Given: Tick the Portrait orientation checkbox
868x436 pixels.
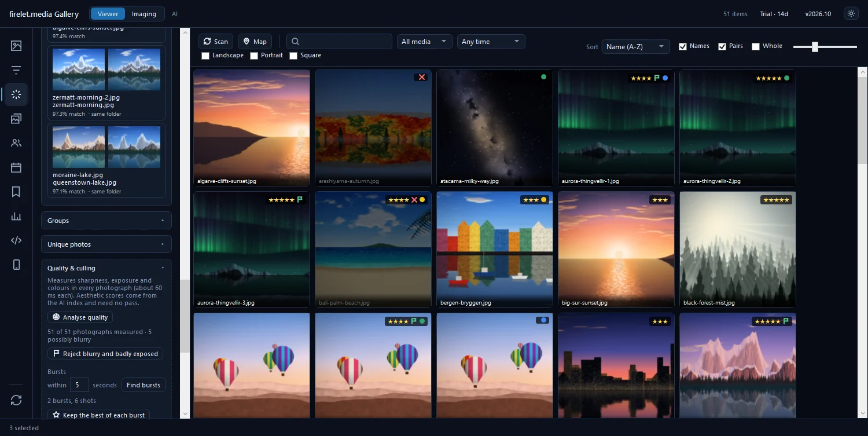Looking at the screenshot, I should tap(254, 56).
